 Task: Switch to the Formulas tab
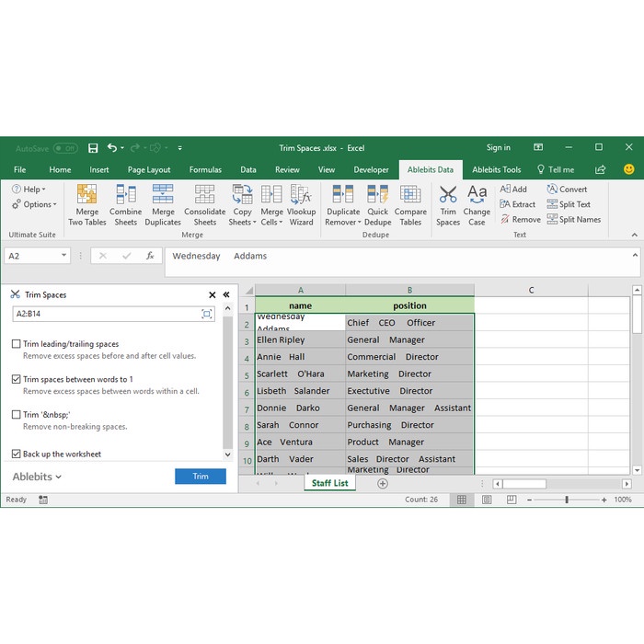coord(205,169)
